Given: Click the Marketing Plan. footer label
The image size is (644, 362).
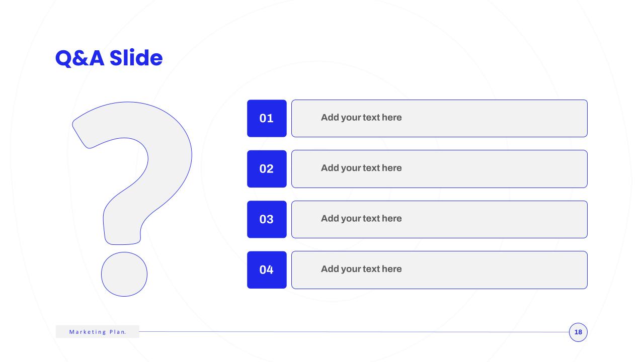Looking at the screenshot, I should tap(98, 332).
